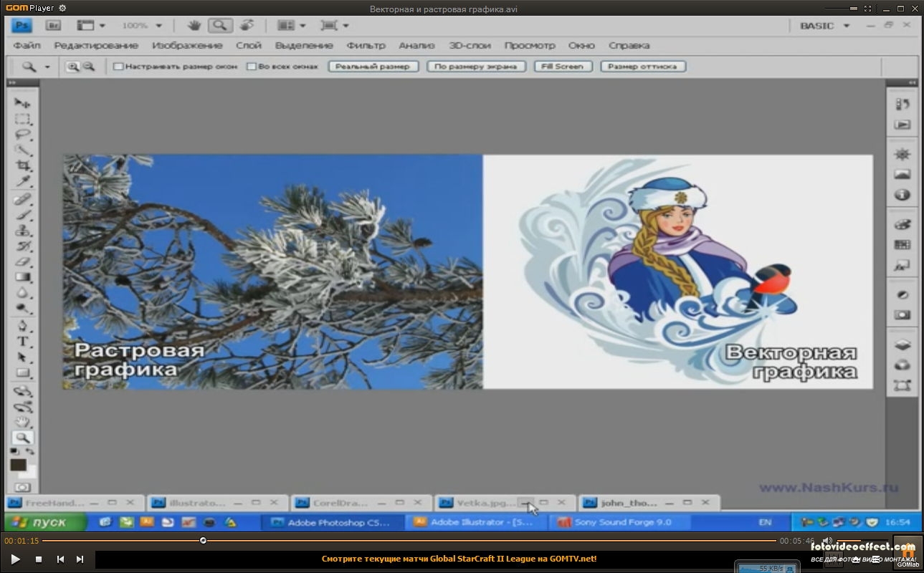Click the 'Размер оттиска' button
Image resolution: width=924 pixels, height=573 pixels.
click(x=642, y=67)
